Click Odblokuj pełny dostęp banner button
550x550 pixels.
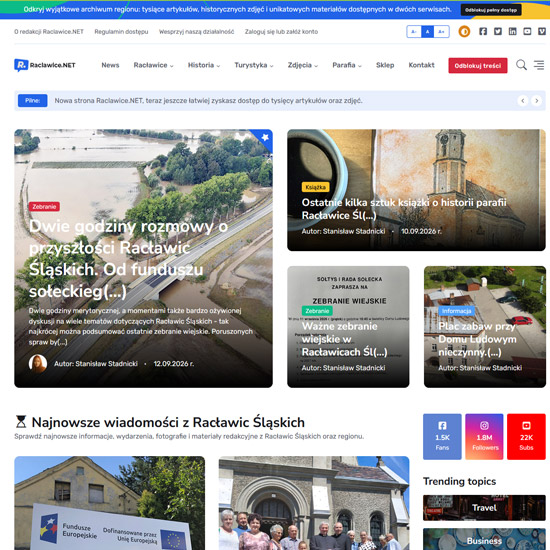[x=491, y=10]
